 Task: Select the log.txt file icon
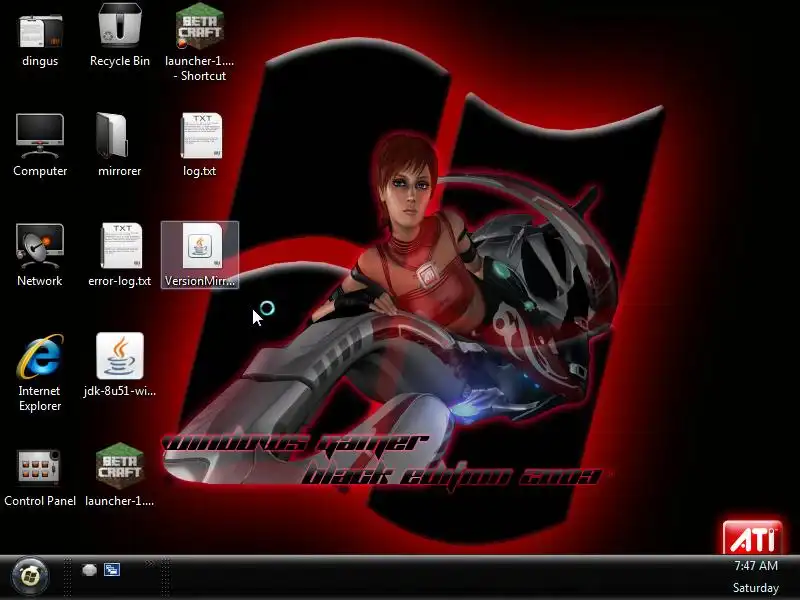[199, 145]
